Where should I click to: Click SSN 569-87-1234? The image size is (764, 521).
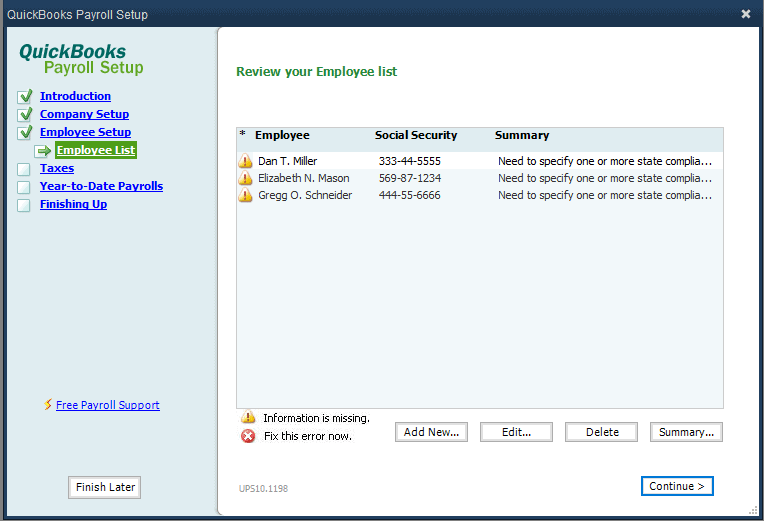click(410, 178)
